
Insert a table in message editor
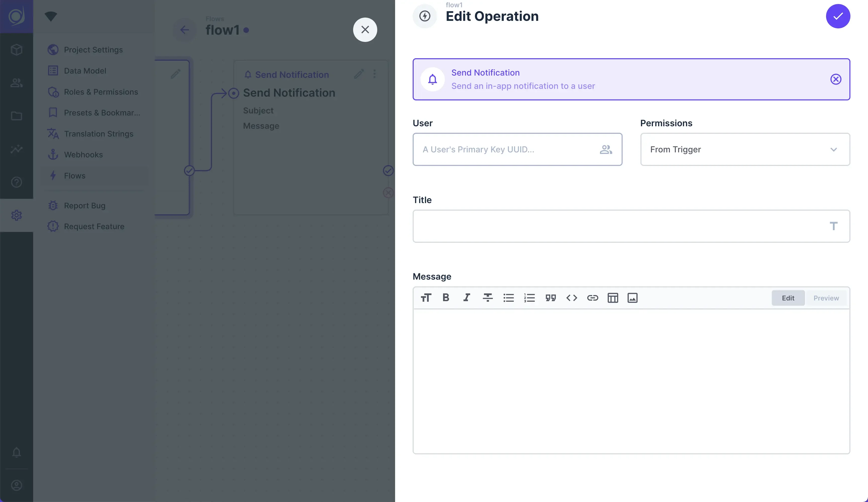coord(613,298)
